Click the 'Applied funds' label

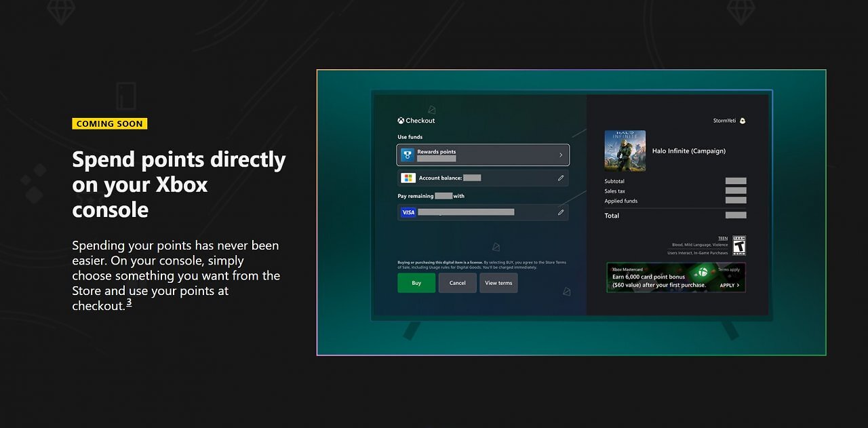(621, 201)
